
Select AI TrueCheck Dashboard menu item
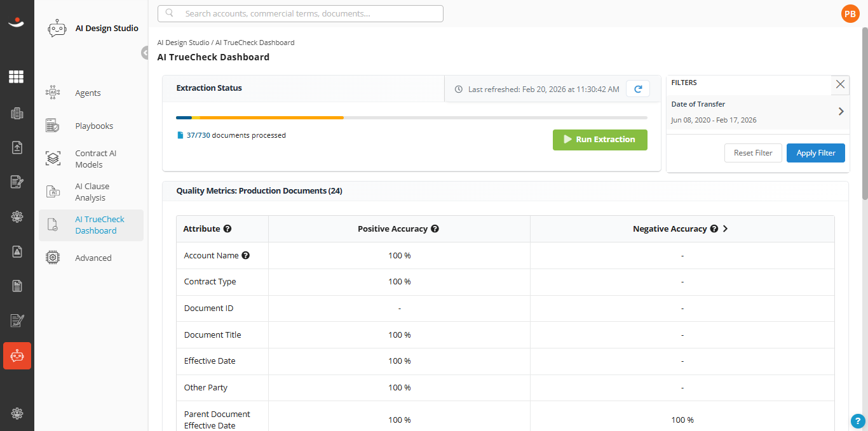[91, 225]
